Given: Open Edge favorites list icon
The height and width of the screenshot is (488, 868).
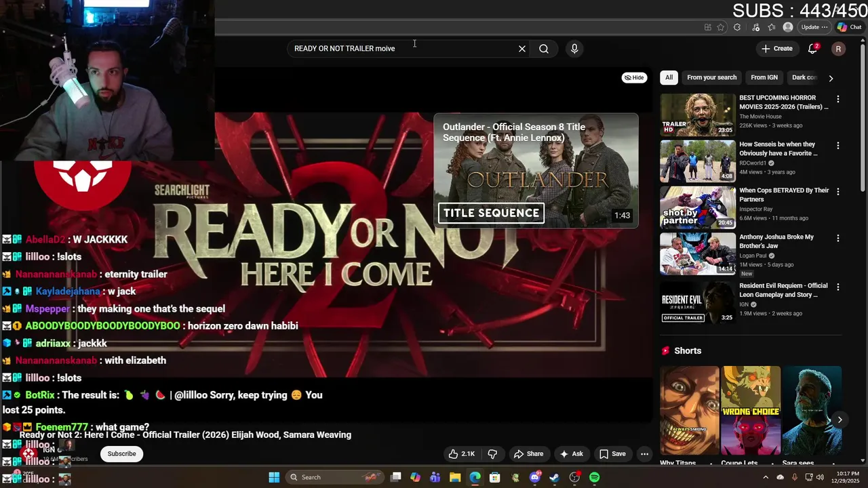Looking at the screenshot, I should tap(772, 27).
